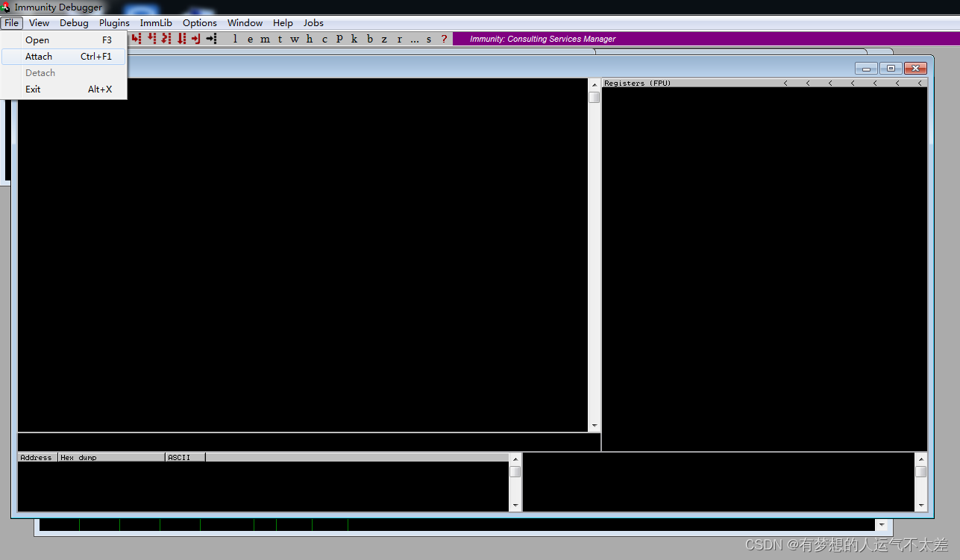
Task: Click the Hex dump column header
Action: (111, 457)
